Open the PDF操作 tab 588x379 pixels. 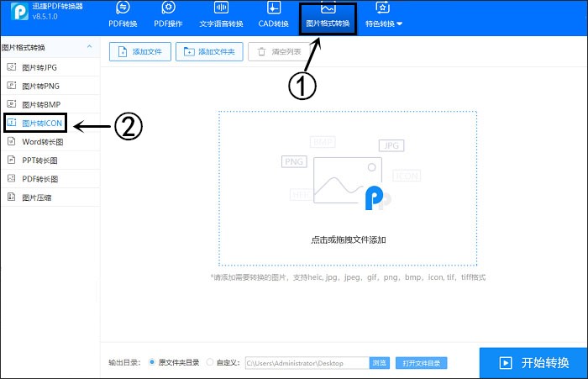pyautogui.click(x=168, y=15)
